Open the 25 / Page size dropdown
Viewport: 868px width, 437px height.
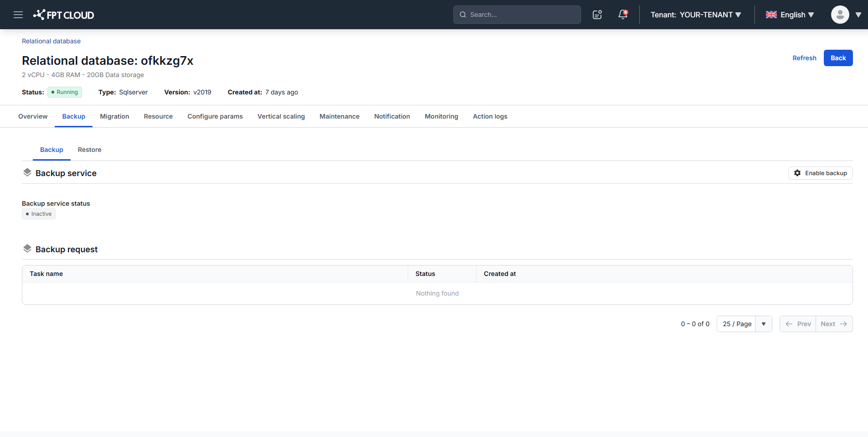744,324
